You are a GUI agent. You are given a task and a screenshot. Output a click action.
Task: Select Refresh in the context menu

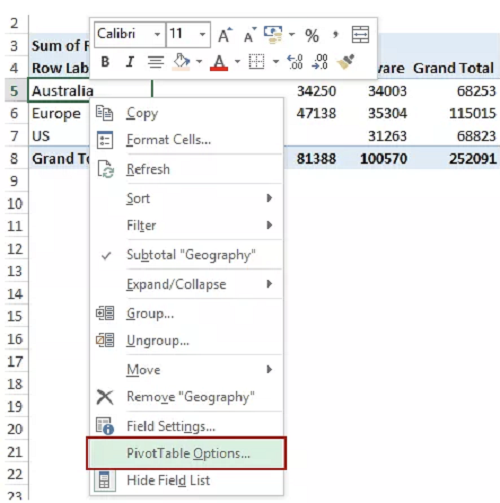click(187, 169)
